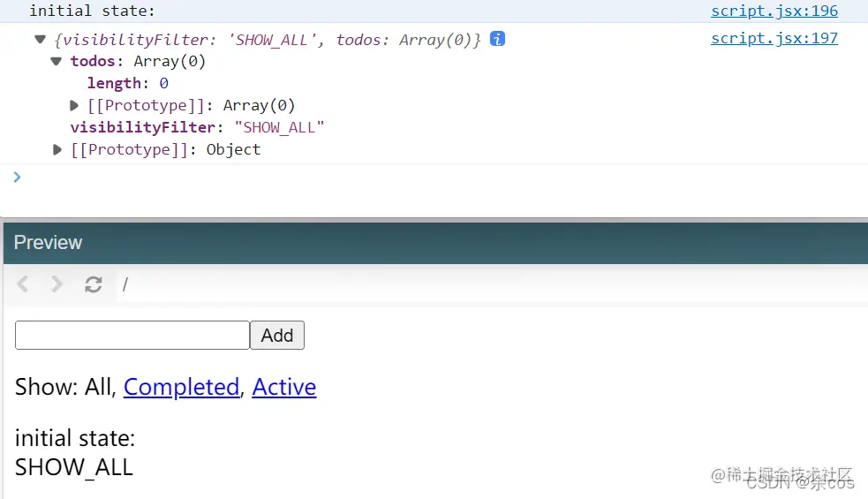Go forward in the Preview pane

[x=56, y=284]
